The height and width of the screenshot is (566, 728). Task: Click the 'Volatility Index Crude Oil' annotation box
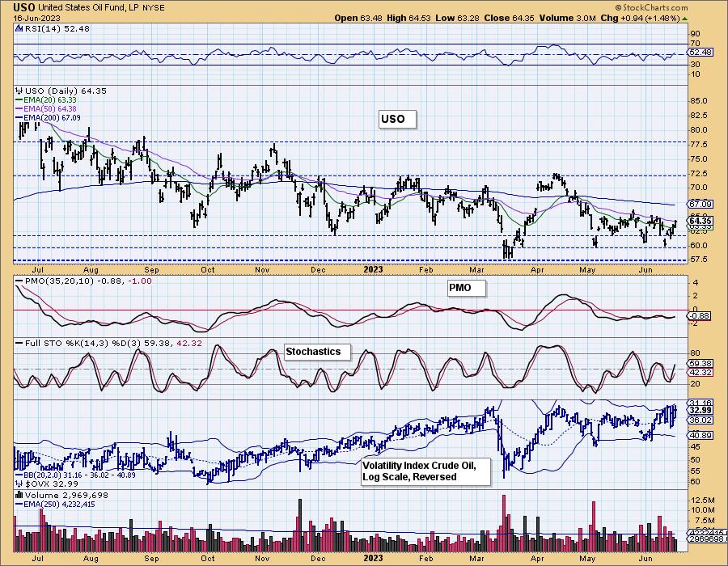[x=425, y=471]
